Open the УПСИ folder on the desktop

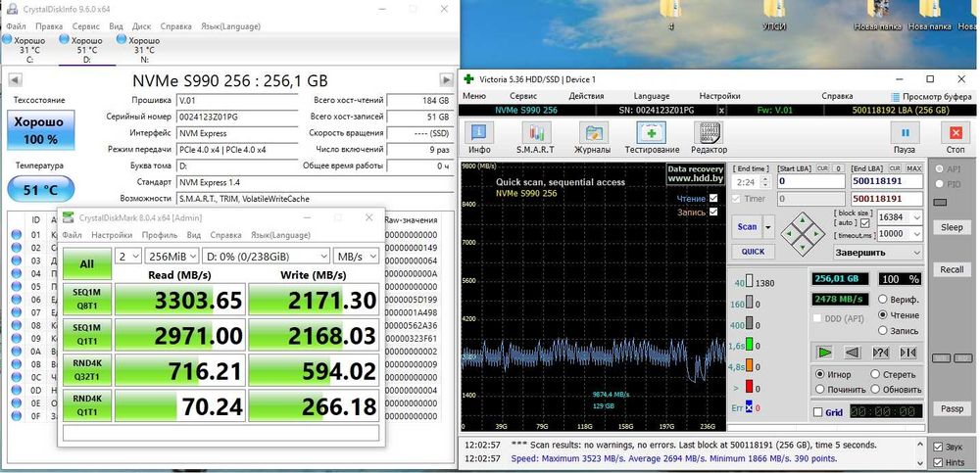[x=775, y=16]
